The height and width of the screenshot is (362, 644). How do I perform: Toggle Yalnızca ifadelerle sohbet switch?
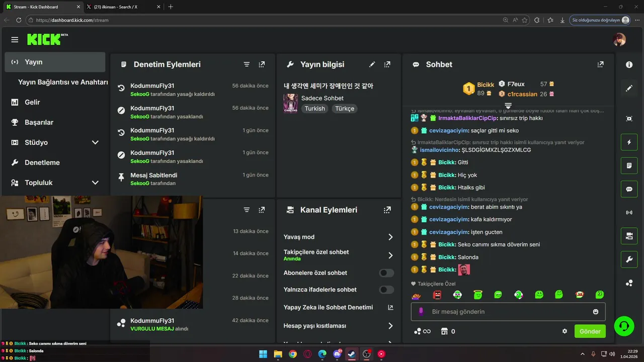pos(386,290)
